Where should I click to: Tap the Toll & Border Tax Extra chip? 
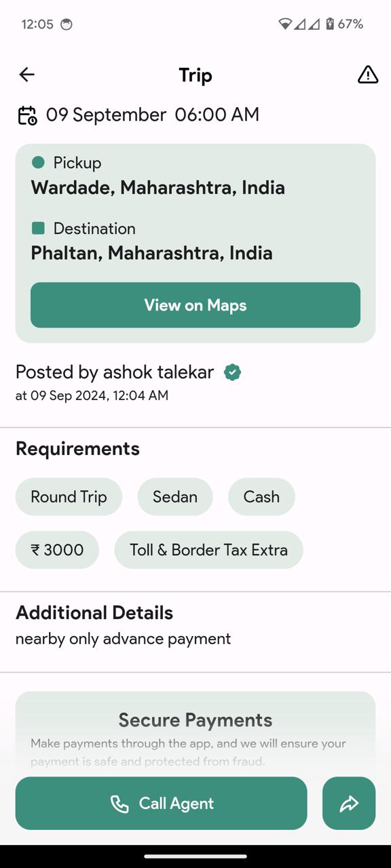pyautogui.click(x=208, y=550)
